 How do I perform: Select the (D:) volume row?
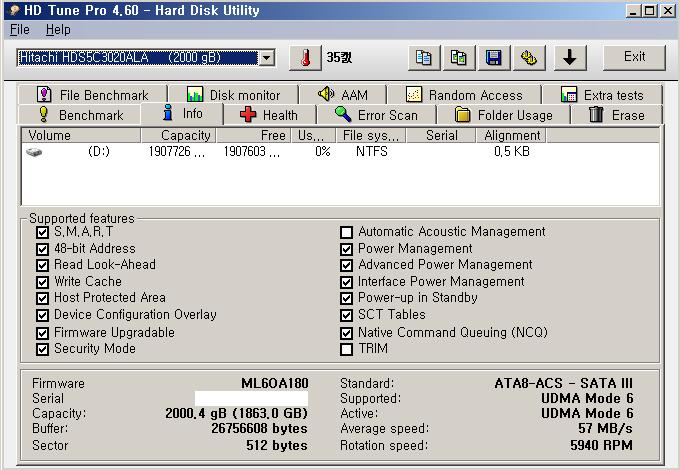340,152
